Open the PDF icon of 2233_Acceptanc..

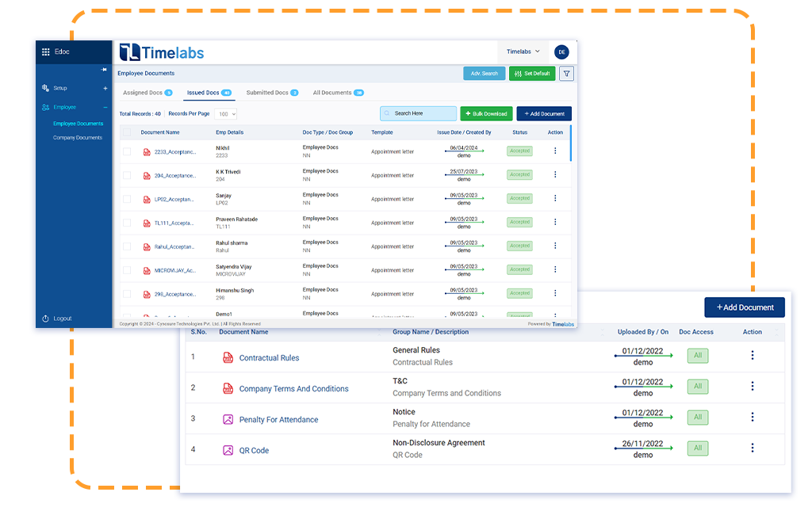coord(147,152)
